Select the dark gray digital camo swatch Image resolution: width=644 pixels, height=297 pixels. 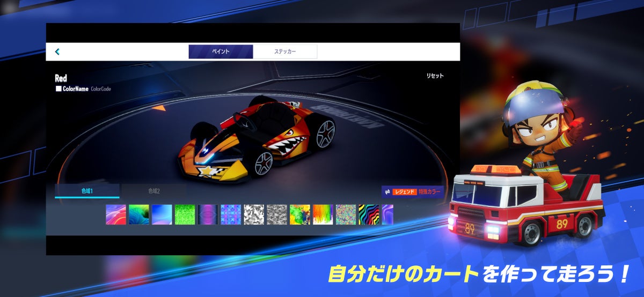[277, 214]
